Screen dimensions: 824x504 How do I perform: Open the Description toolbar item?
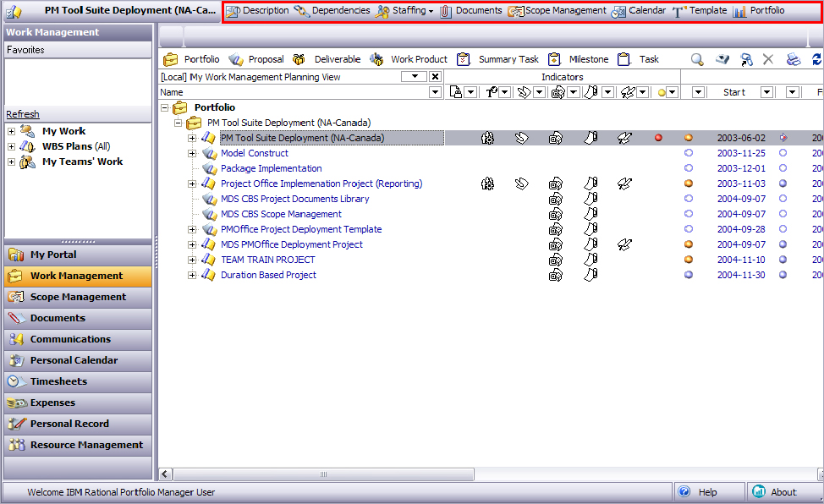coord(257,10)
